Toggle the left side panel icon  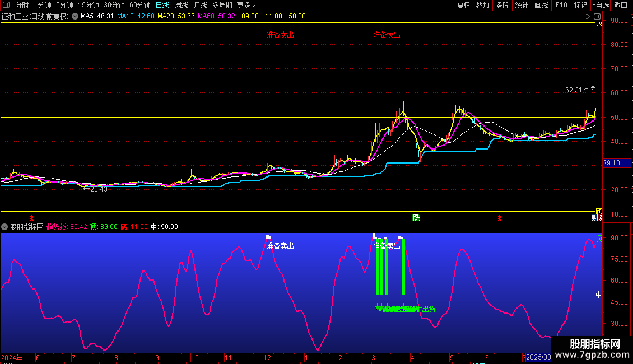coord(6,5)
